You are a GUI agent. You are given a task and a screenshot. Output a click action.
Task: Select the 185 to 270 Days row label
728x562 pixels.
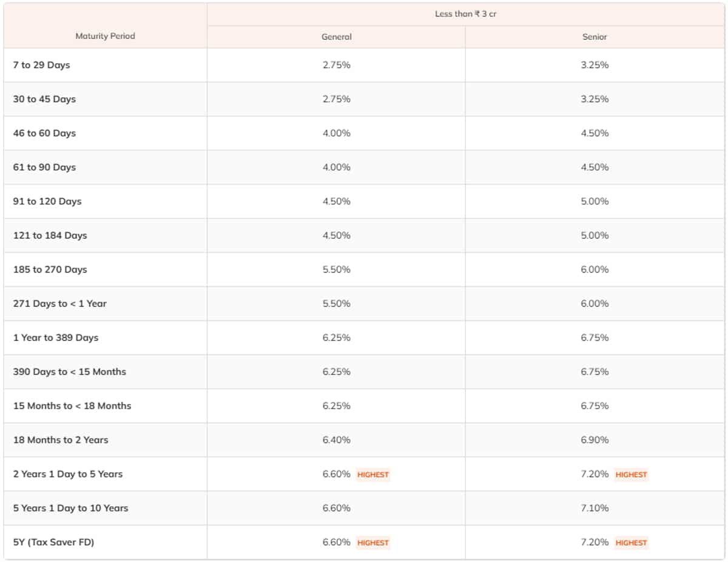pos(50,269)
